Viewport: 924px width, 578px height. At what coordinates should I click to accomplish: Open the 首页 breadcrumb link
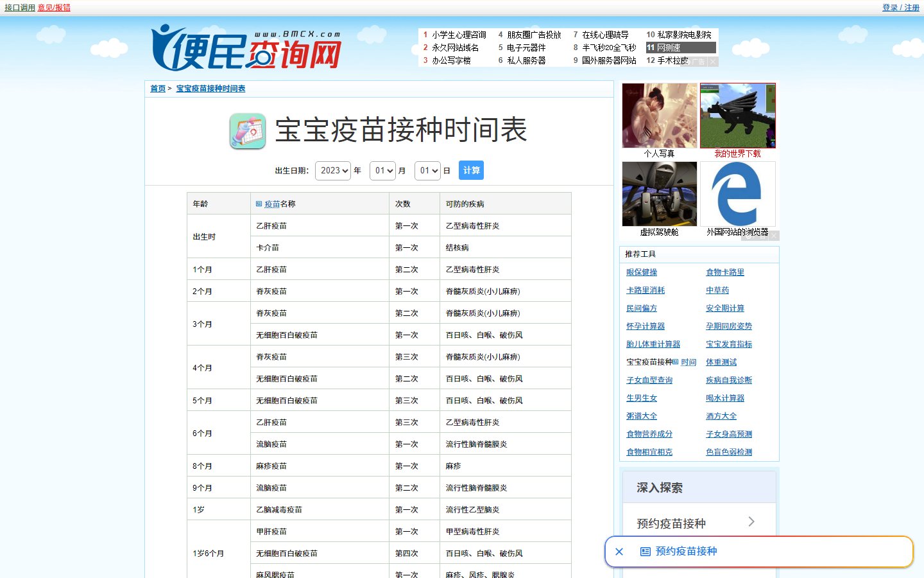(x=158, y=89)
